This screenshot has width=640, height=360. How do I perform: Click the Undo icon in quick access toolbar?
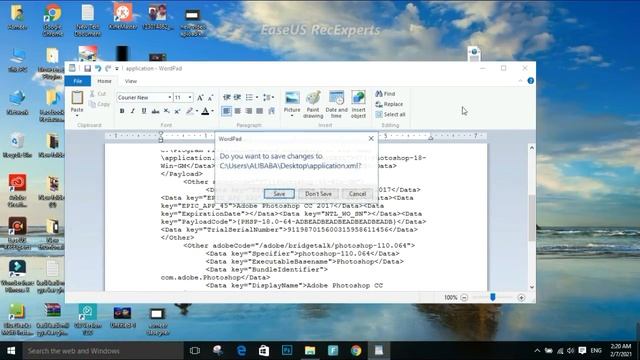click(x=98, y=69)
